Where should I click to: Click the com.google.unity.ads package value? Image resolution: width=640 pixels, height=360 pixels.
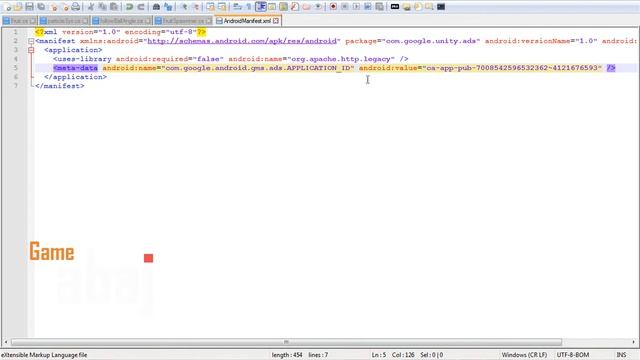(431, 41)
